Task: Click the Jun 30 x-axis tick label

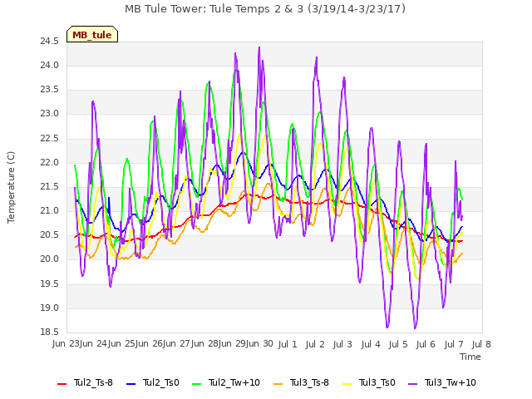Action: 259,344
